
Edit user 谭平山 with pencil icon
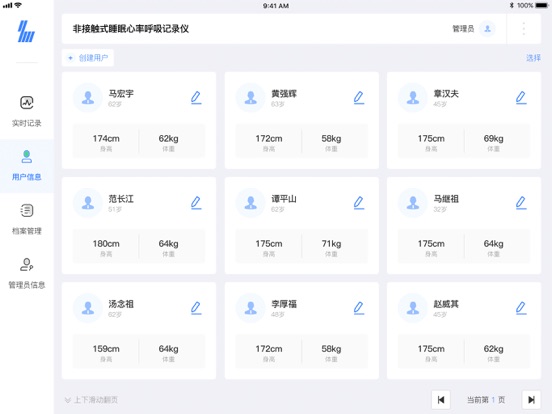click(359, 203)
